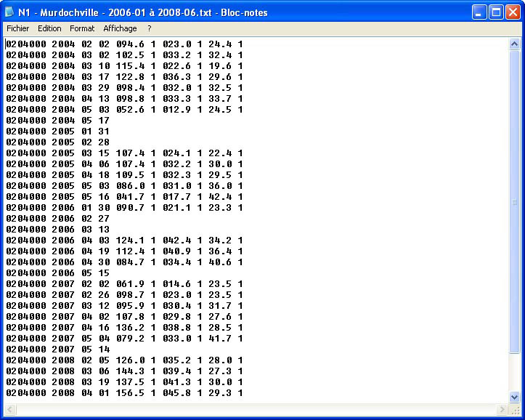The height and width of the screenshot is (420, 525).
Task: Click value 42.4 in the 2005 05 16 row
Action: point(220,197)
